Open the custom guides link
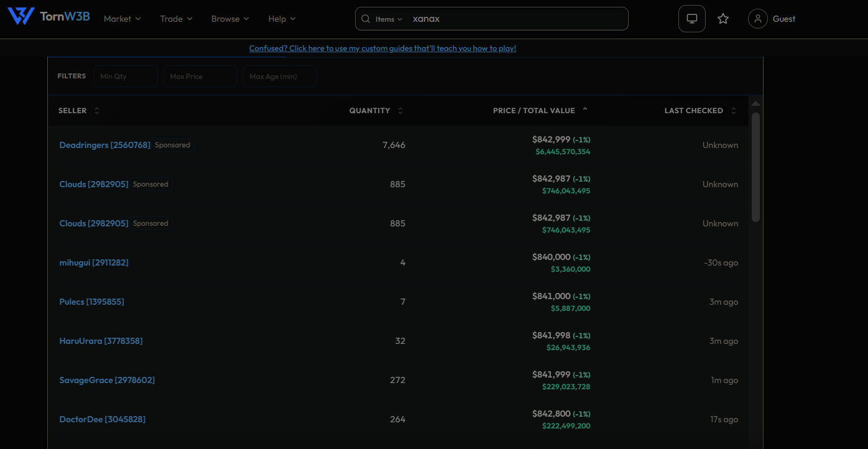 (382, 48)
